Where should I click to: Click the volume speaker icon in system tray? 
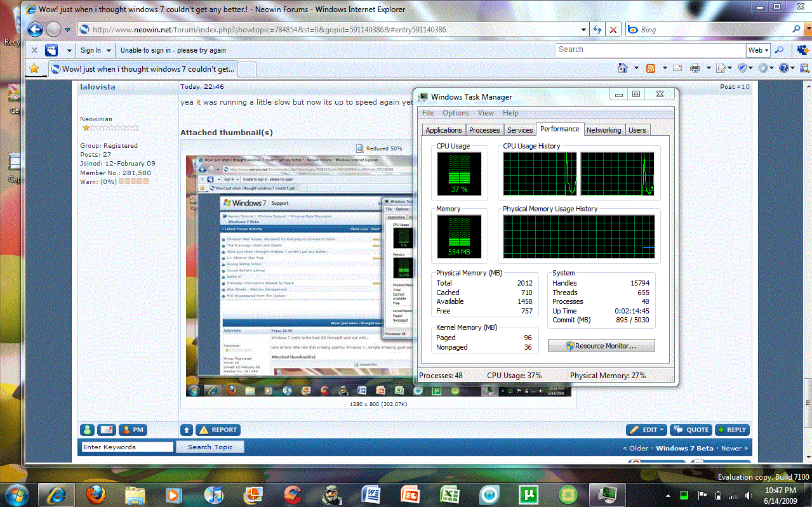749,495
